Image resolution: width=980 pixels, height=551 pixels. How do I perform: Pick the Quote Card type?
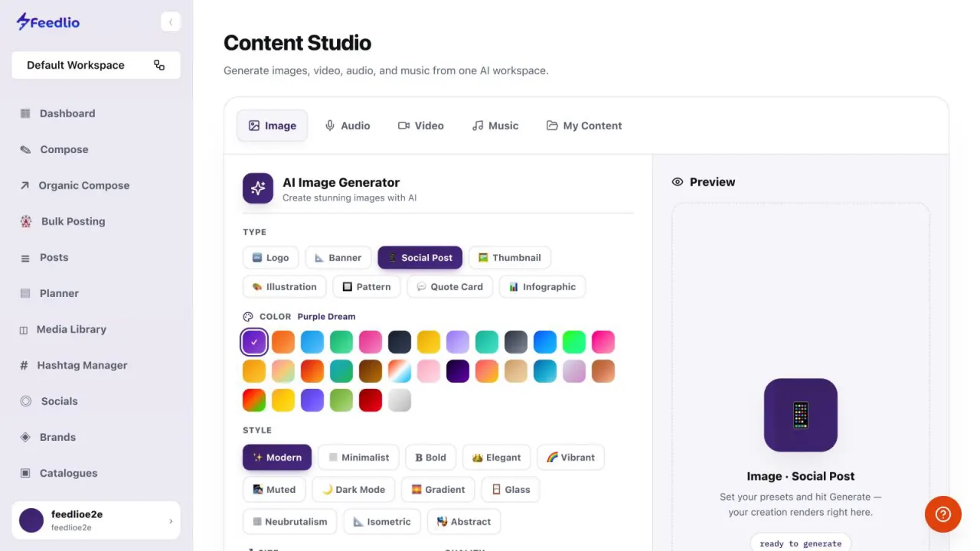point(449,287)
